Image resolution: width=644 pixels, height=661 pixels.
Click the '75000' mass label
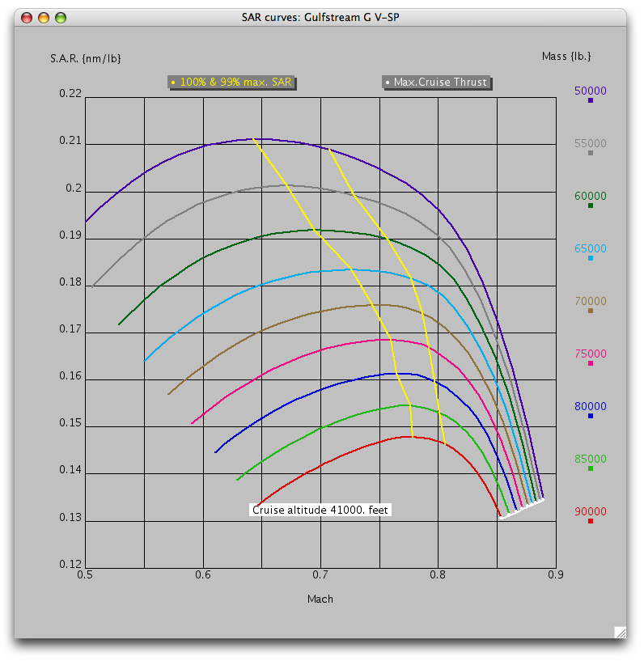coord(591,354)
